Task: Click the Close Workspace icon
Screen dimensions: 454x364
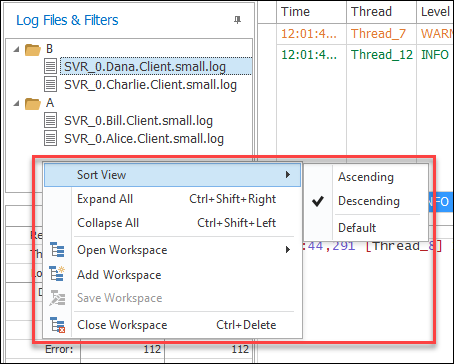Action: coord(57,325)
